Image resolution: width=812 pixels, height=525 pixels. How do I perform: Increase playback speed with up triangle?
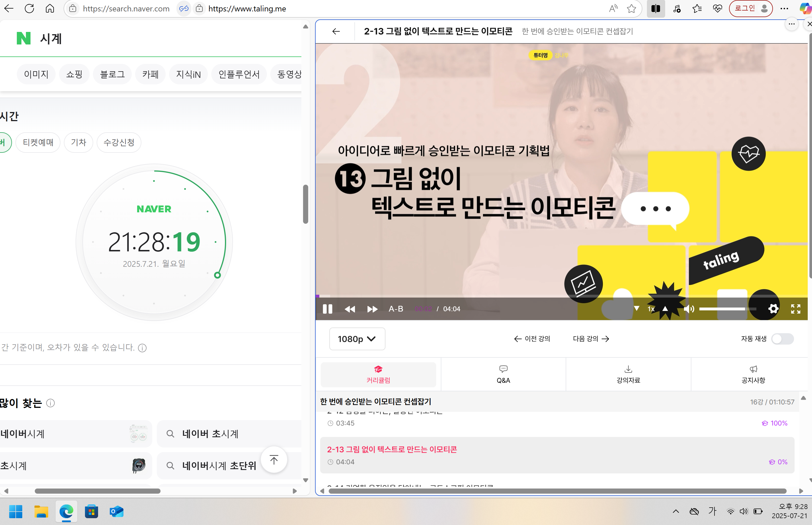pyautogui.click(x=665, y=308)
